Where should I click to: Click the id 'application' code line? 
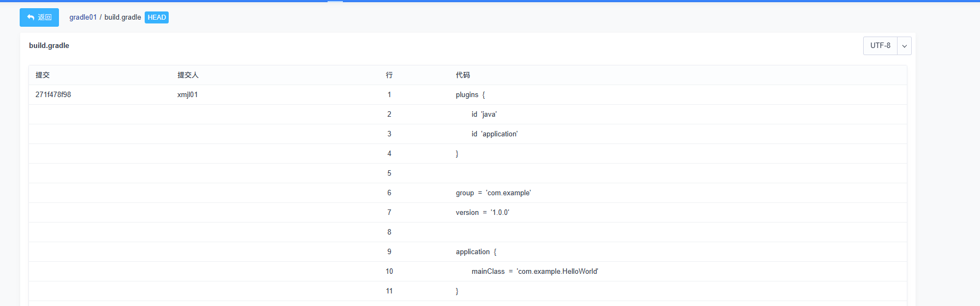point(494,134)
